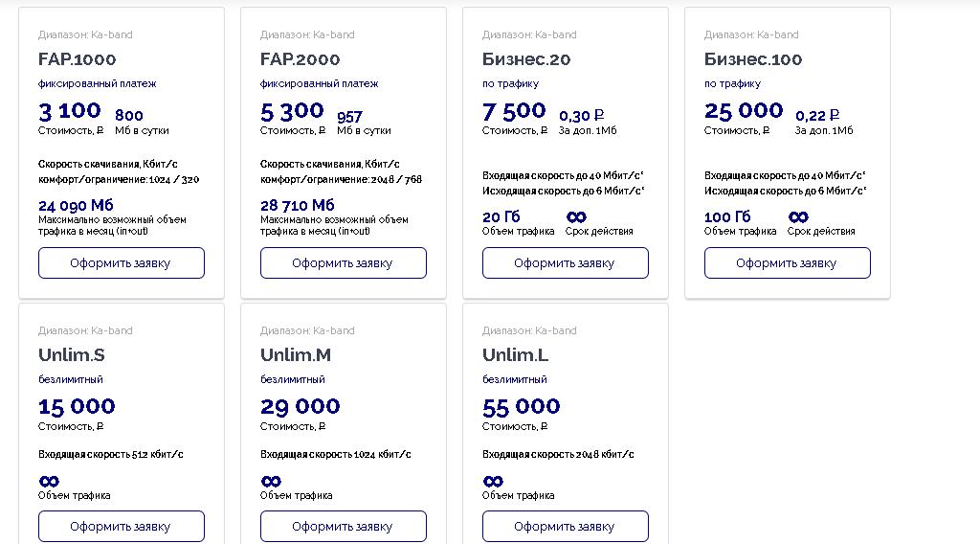The height and width of the screenshot is (544, 980).
Task: Click infinity traffic icon in Unlim.L card
Action: tap(493, 481)
